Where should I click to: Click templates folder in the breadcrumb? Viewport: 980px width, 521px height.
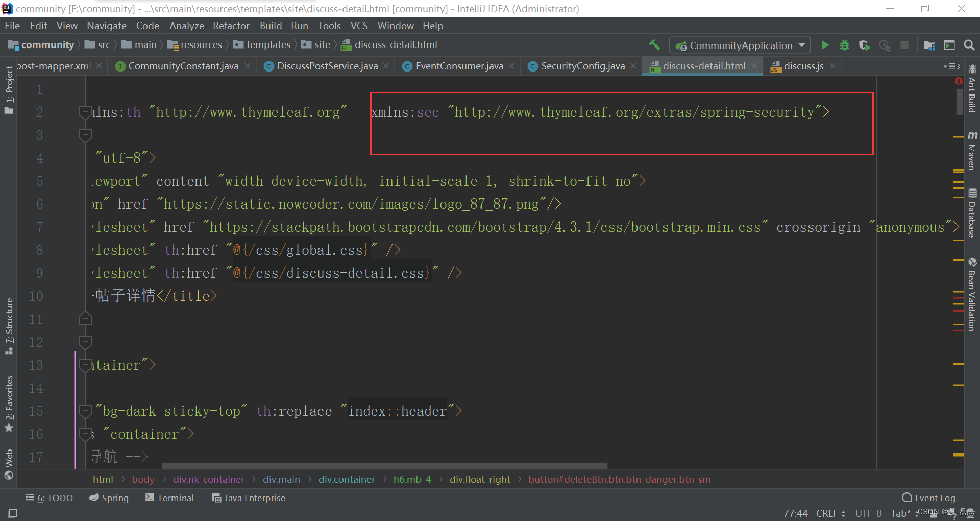(262, 45)
